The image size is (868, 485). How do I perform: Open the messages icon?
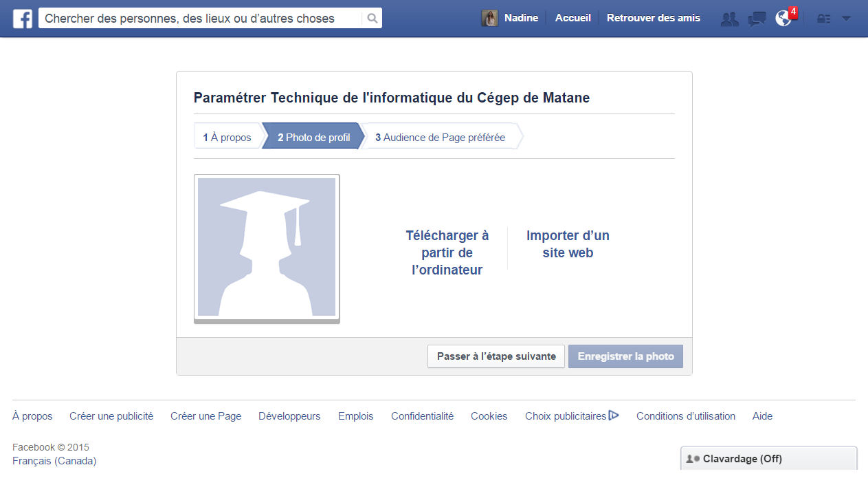(757, 19)
